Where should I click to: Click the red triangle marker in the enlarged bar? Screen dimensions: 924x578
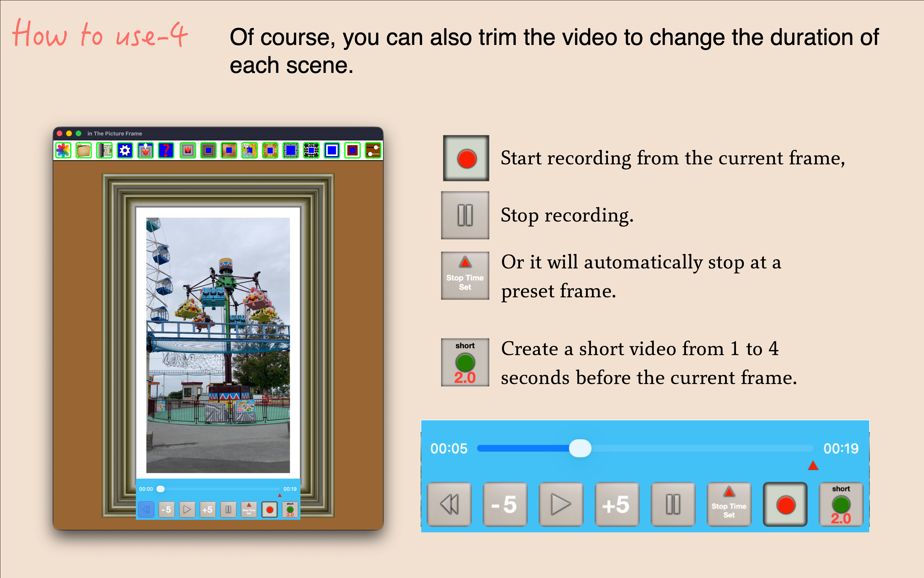tap(813, 466)
